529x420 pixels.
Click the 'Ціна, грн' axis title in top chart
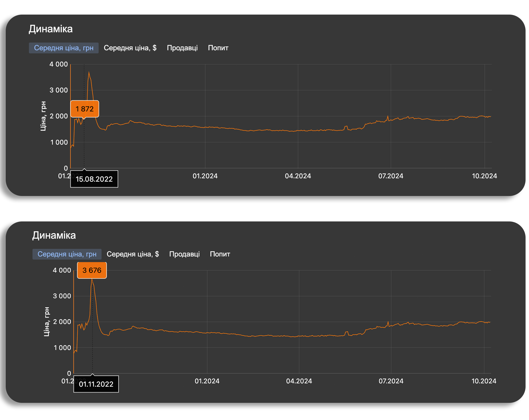coord(43,116)
